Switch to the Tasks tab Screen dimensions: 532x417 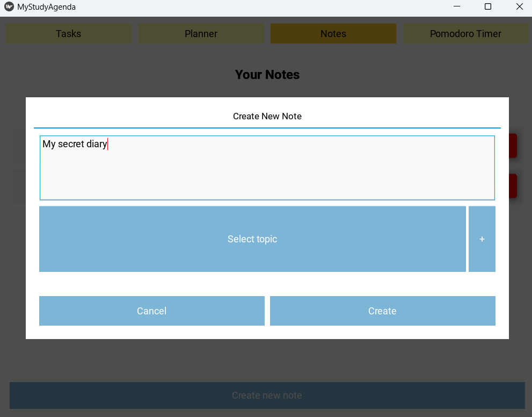[x=69, y=34]
